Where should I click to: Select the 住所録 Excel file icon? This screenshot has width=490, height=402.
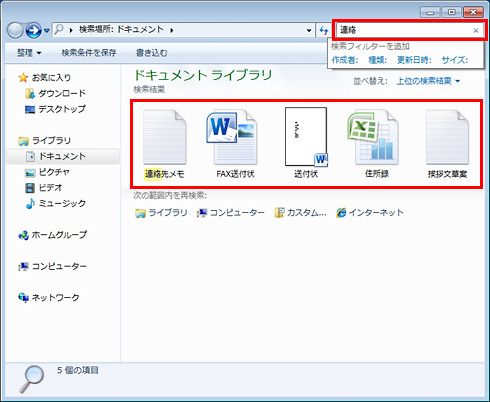373,137
